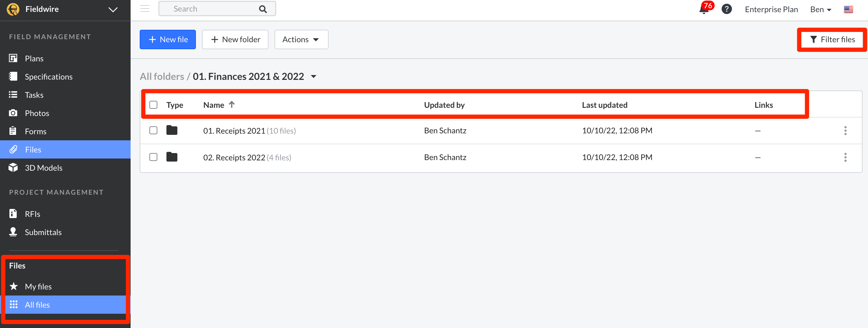The image size is (868, 328).
Task: Click the New file button
Action: click(x=167, y=39)
